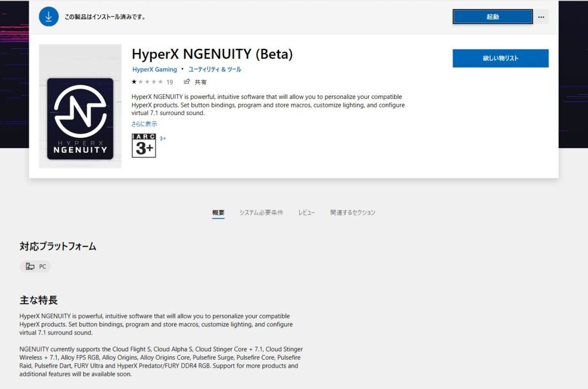Click the blue download arrow icon
This screenshot has width=588, height=389.
(x=49, y=17)
